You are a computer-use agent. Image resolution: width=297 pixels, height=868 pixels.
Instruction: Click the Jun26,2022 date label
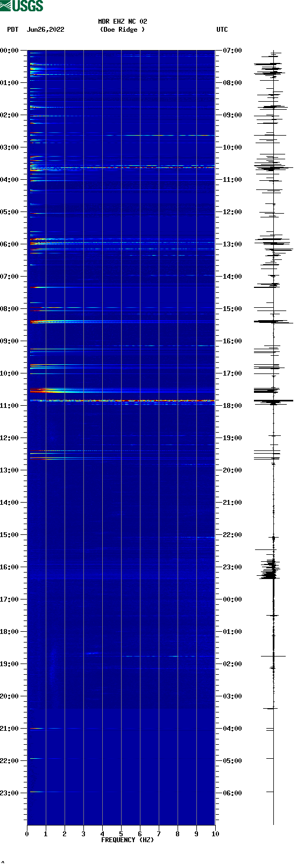[46, 30]
